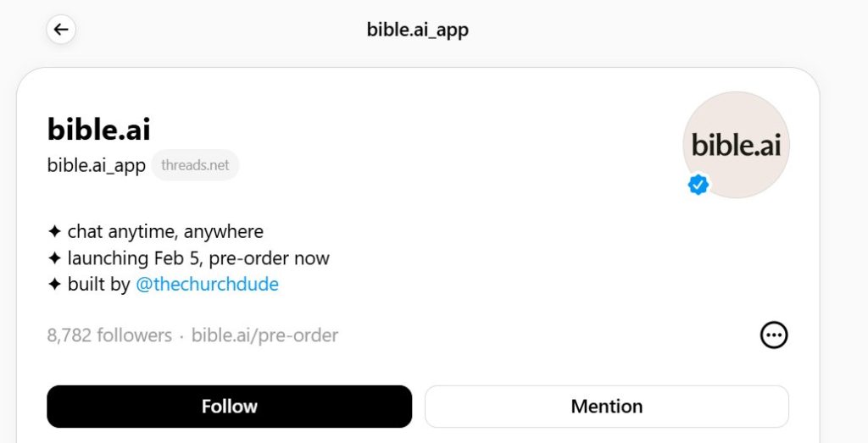
Task: Click the sparkle icon before "built by"
Action: [54, 285]
